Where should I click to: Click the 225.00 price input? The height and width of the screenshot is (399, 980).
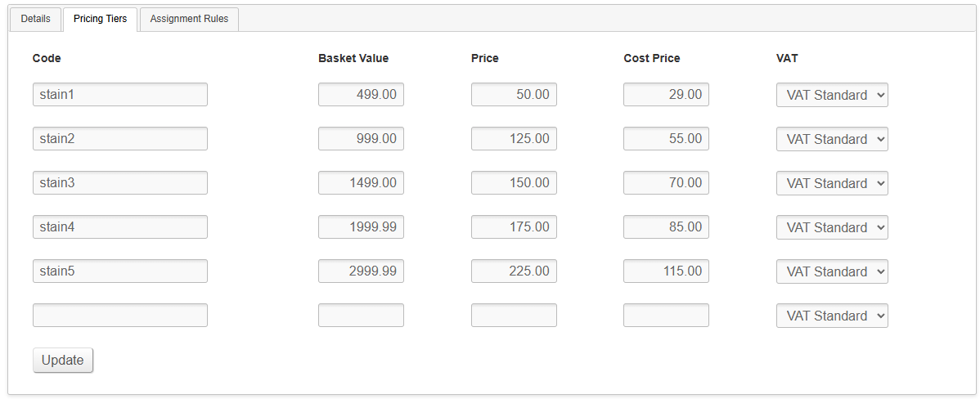coord(514,271)
